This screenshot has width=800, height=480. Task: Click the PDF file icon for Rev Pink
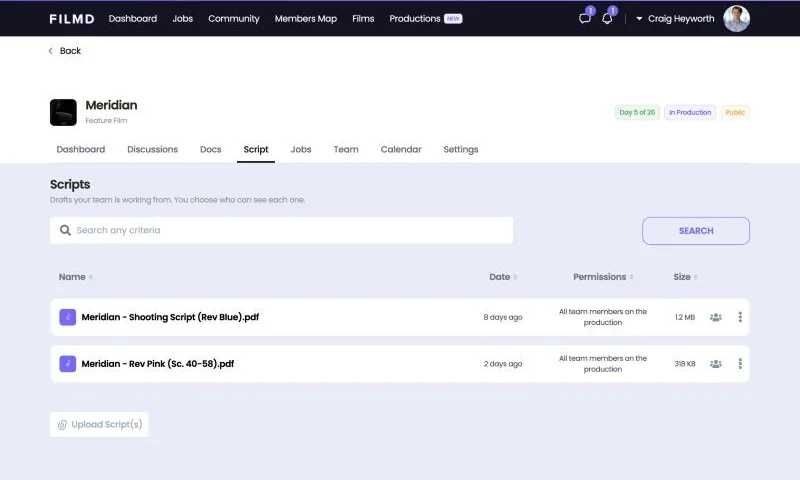tap(67, 364)
